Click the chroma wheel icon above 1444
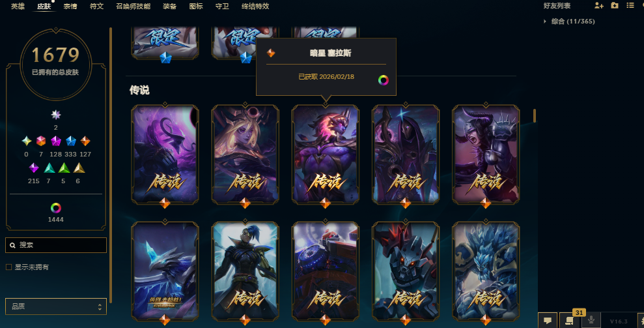644x328 pixels. click(56, 208)
